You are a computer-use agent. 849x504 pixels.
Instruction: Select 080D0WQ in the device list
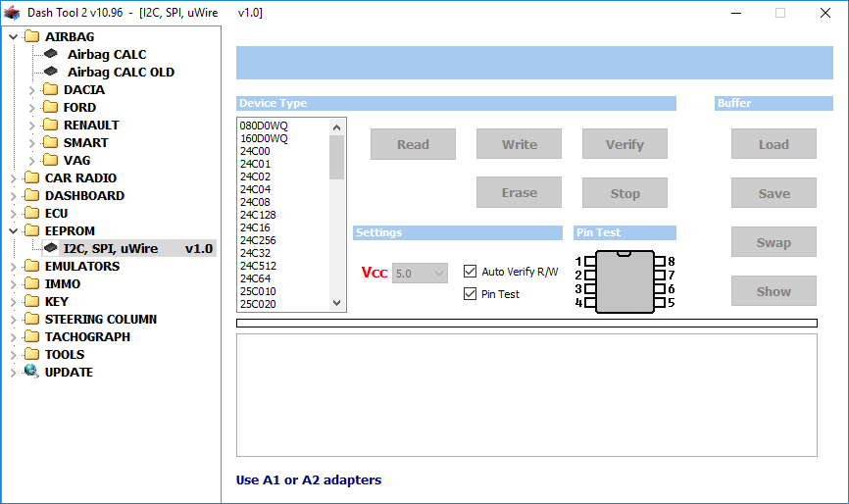pos(264,126)
